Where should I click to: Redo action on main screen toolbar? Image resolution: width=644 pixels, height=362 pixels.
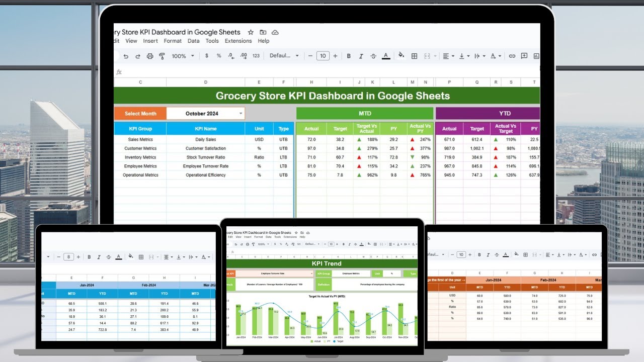(138, 56)
